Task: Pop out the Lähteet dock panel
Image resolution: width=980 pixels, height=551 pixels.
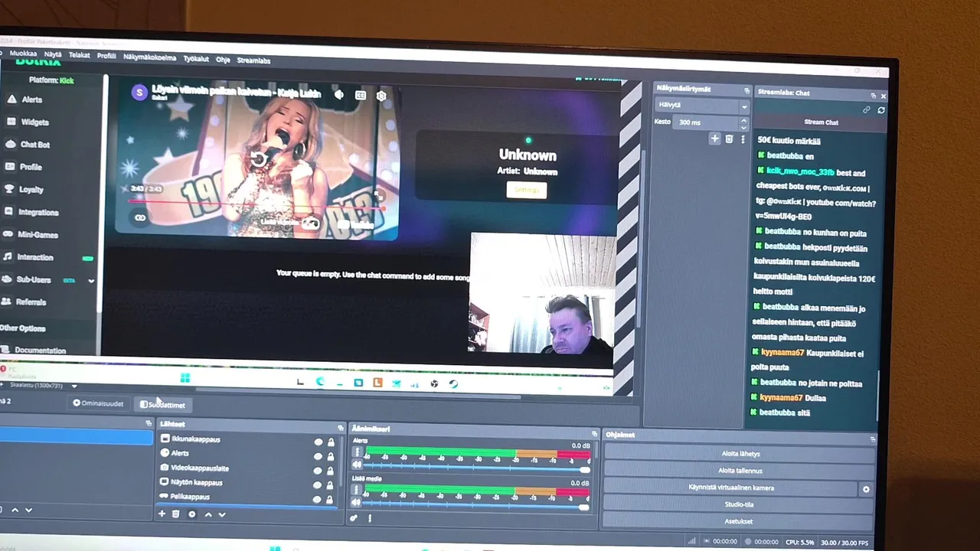Action: click(340, 428)
